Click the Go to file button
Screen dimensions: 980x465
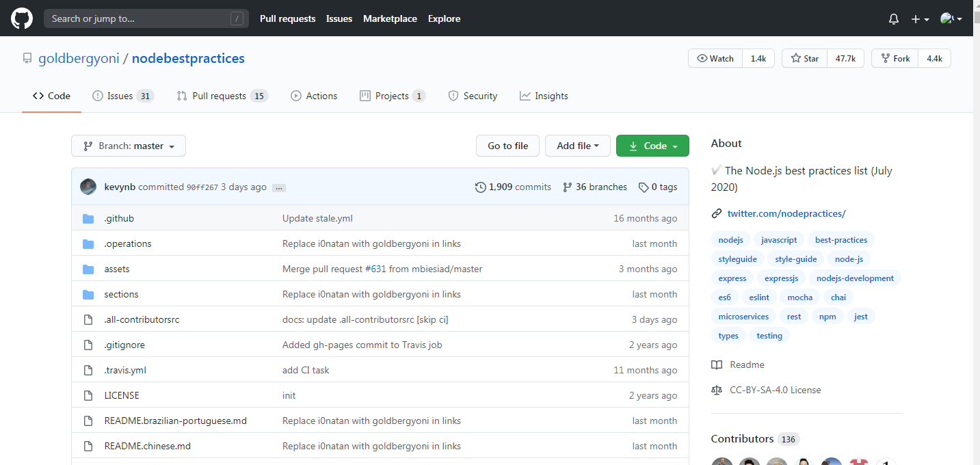coord(507,146)
